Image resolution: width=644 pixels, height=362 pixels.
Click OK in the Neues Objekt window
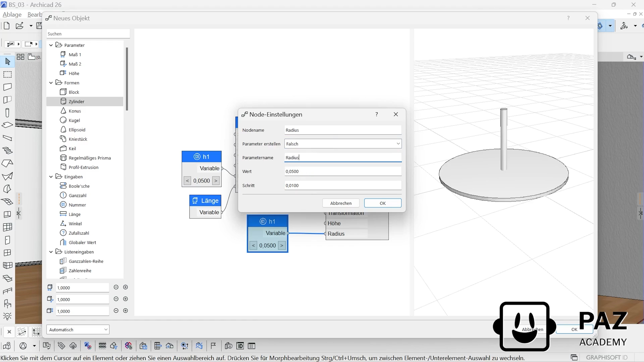coord(574,329)
